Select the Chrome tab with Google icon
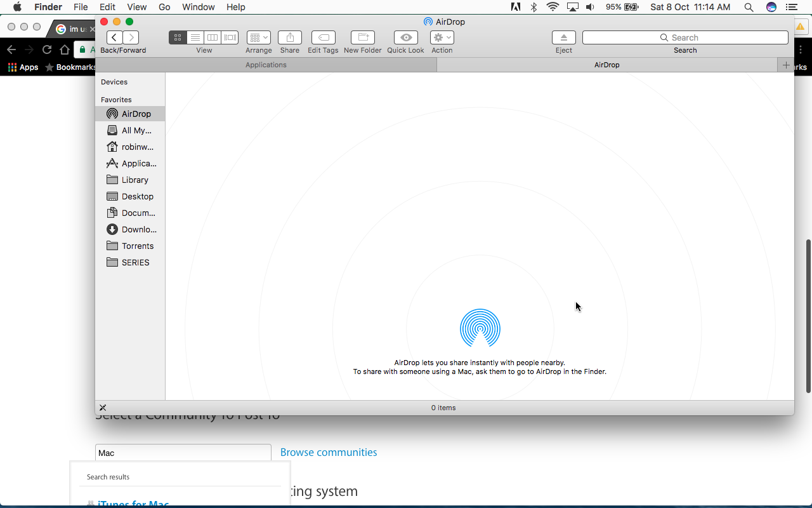The height and width of the screenshot is (508, 812). (71, 29)
